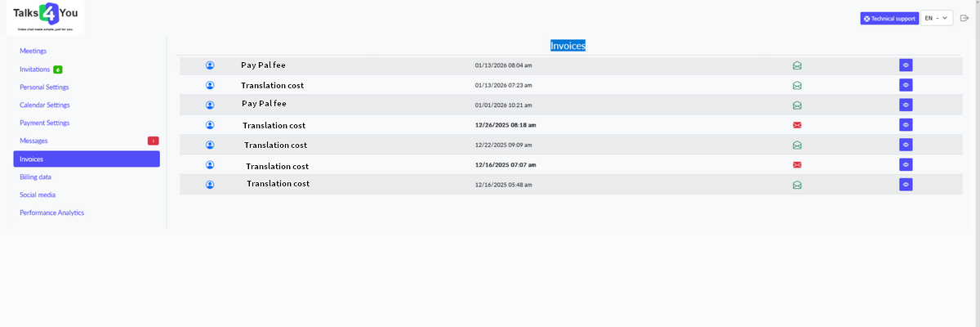
Task: Open Performance Analytics
Action: point(52,213)
